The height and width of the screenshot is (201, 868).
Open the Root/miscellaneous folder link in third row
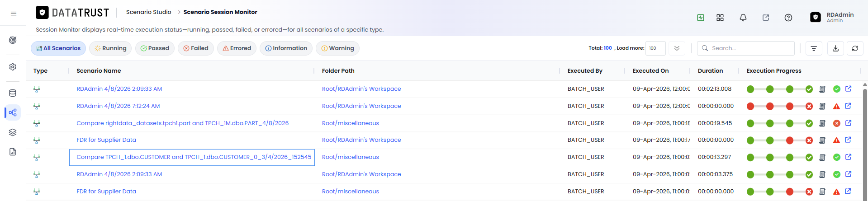[351, 123]
